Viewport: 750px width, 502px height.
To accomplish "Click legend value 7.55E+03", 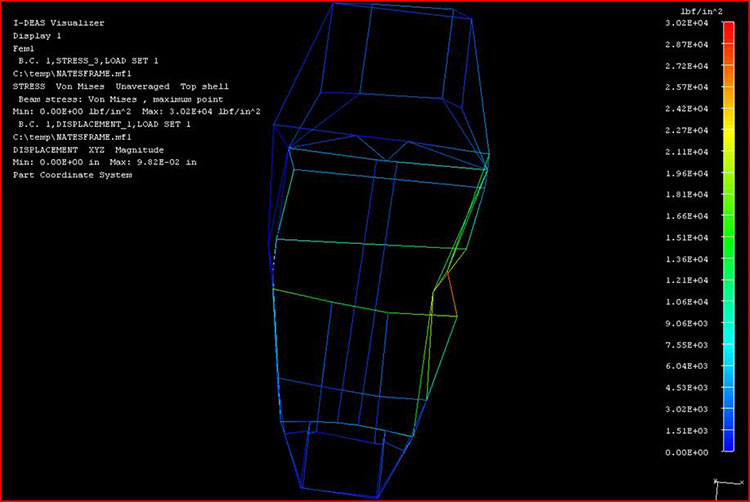I will tap(686, 345).
